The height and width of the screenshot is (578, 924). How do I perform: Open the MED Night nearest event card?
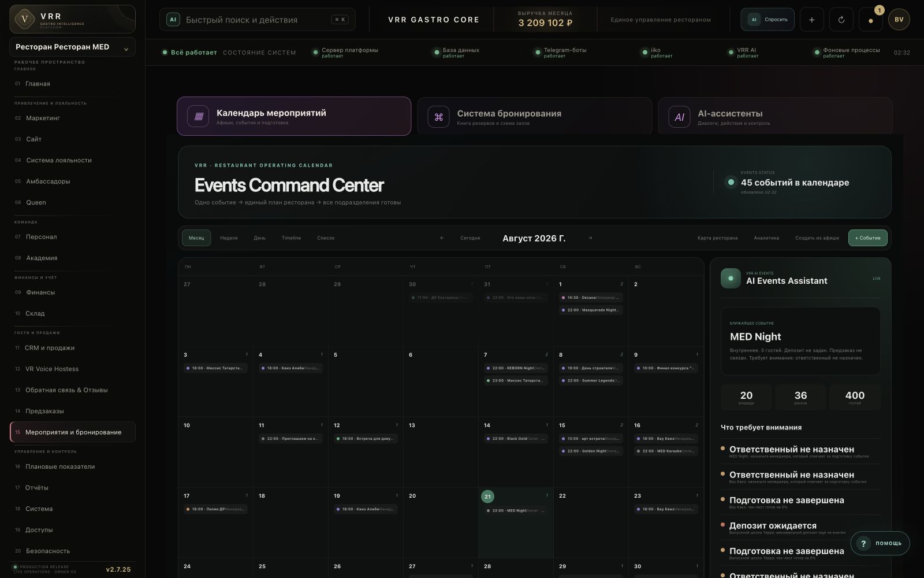pos(800,341)
